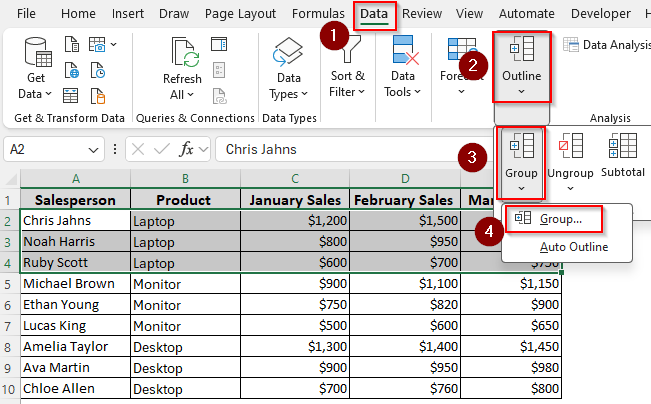Screen dimensions: 651x404
Task: Click the Enter checkmark in formula bar
Action: point(162,149)
